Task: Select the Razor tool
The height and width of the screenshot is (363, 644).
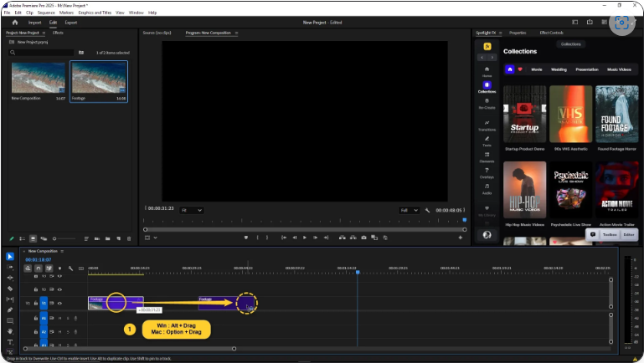Action: [x=10, y=289]
